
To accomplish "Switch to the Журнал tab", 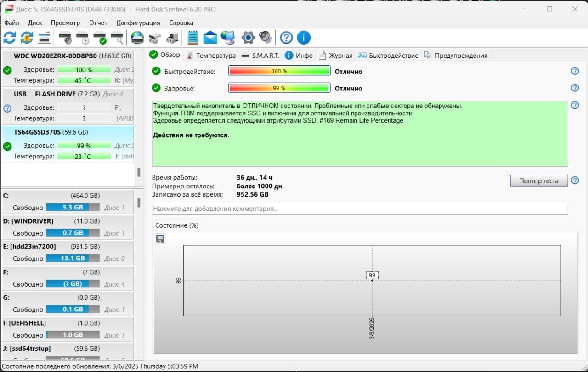I will coord(335,56).
